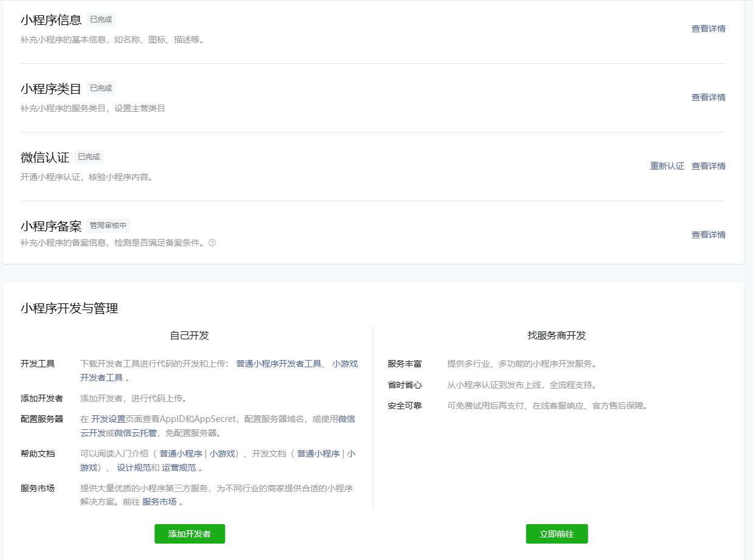The image size is (753, 560).
Task: Click the 管局审核中 status badge
Action: [108, 226]
